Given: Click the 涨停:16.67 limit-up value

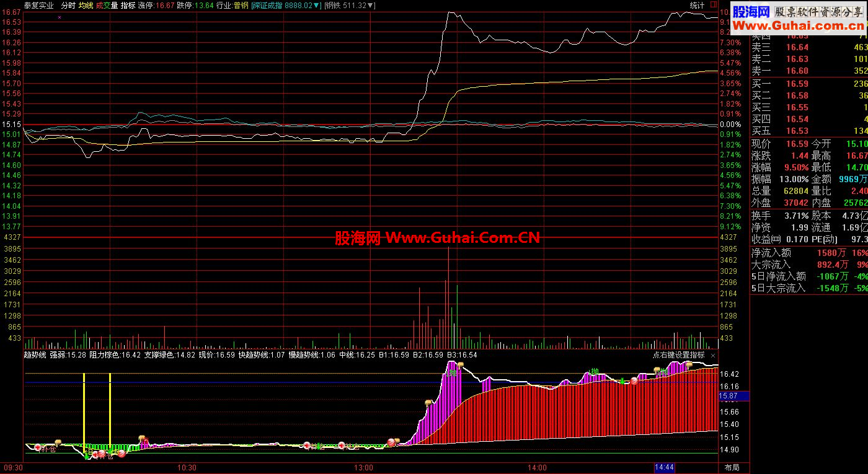Looking at the screenshot, I should [x=156, y=5].
